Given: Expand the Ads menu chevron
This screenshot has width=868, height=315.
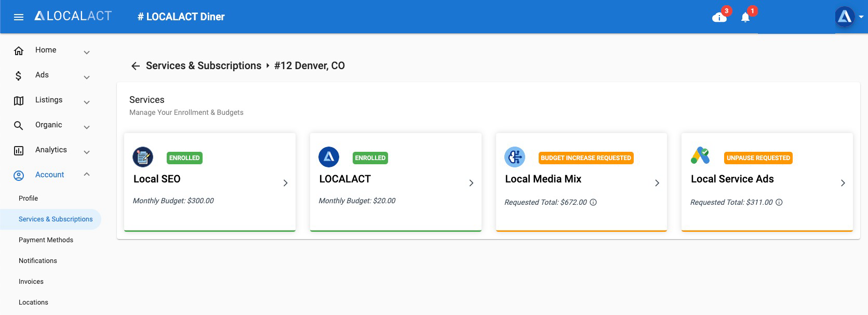Looking at the screenshot, I should click(87, 77).
